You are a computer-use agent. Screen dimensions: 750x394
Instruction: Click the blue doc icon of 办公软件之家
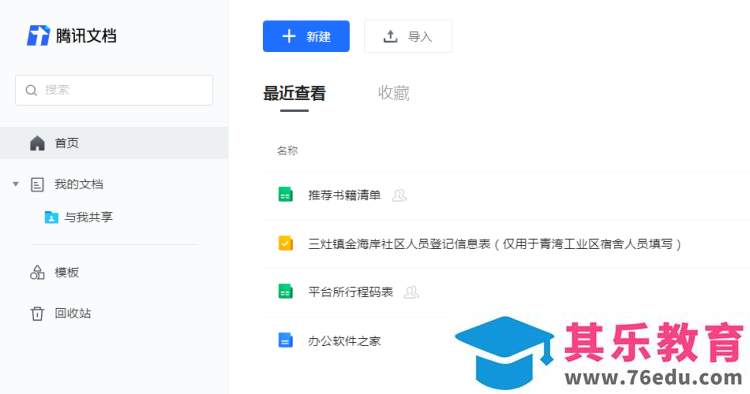pyautogui.click(x=286, y=340)
